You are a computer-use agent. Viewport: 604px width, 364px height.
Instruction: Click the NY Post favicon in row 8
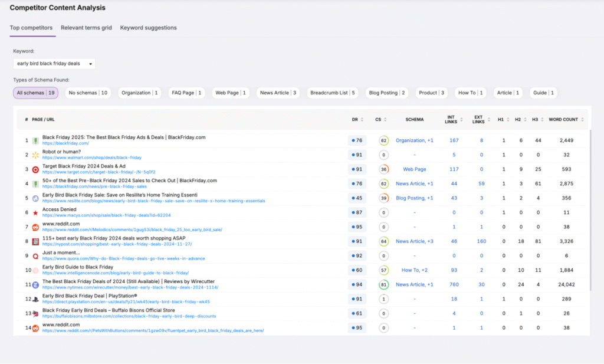coord(35,241)
